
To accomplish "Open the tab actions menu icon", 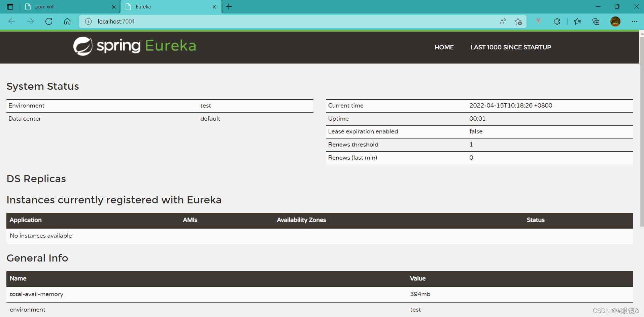I will (10, 7).
